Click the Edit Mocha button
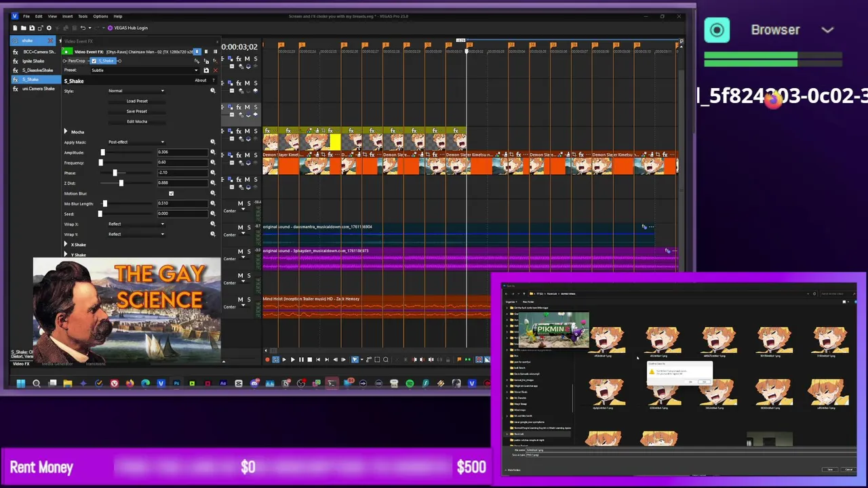 [137, 121]
